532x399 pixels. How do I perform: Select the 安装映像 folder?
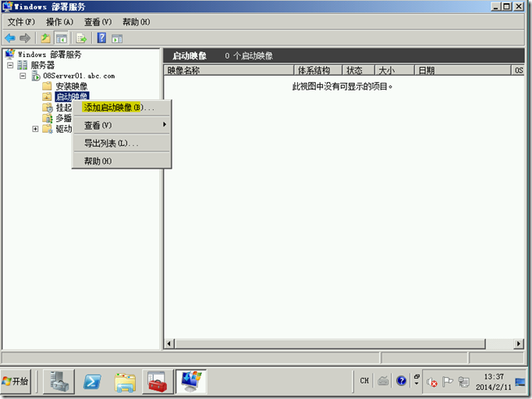coord(72,86)
